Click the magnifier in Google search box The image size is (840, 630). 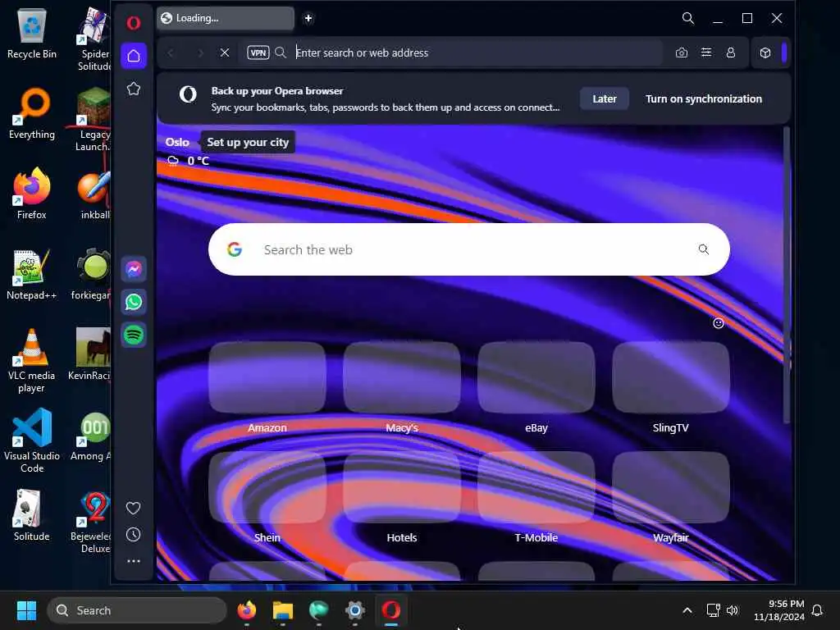pos(703,249)
